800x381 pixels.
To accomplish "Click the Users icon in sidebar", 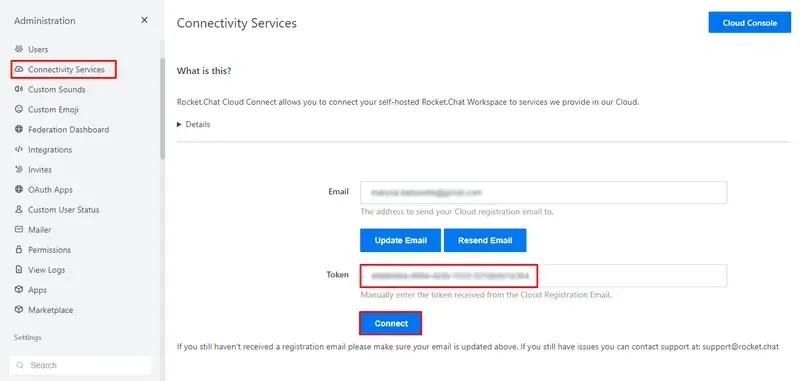I will pyautogui.click(x=19, y=49).
